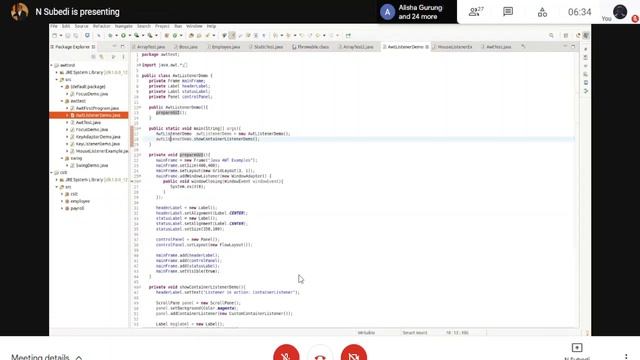Select the Java perspective icon
The image size is (640, 360).
(x=586, y=36)
